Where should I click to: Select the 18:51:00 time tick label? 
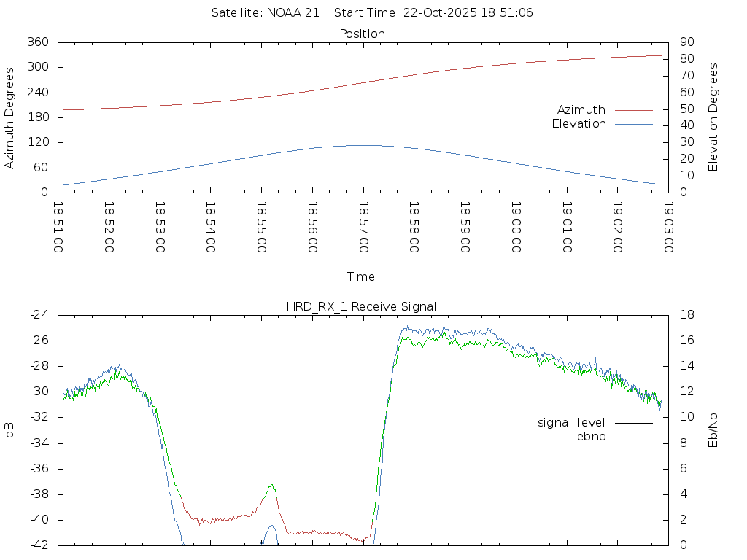click(59, 227)
